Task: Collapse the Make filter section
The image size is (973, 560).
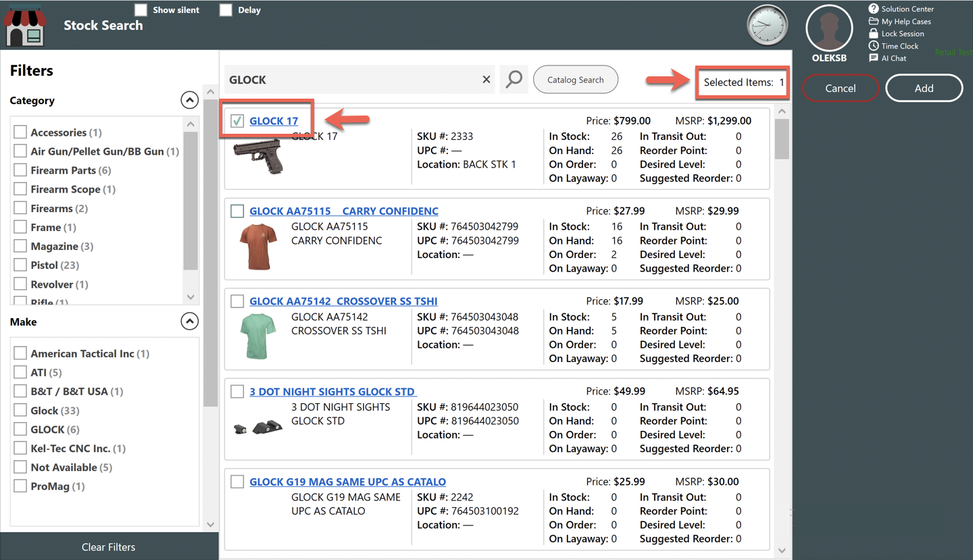Action: (189, 322)
